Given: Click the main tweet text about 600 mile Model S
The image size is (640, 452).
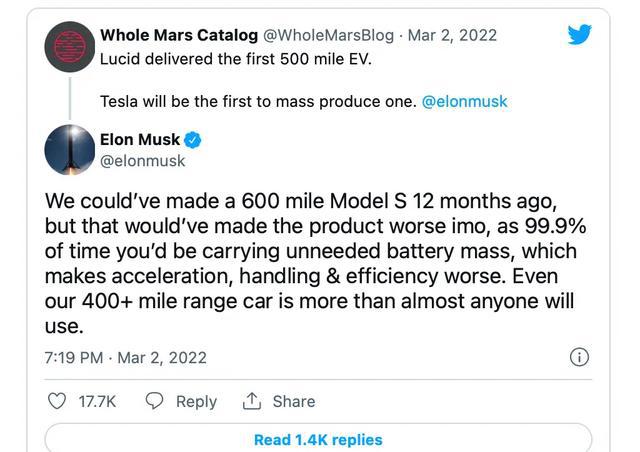Looking at the screenshot, I should (315, 263).
